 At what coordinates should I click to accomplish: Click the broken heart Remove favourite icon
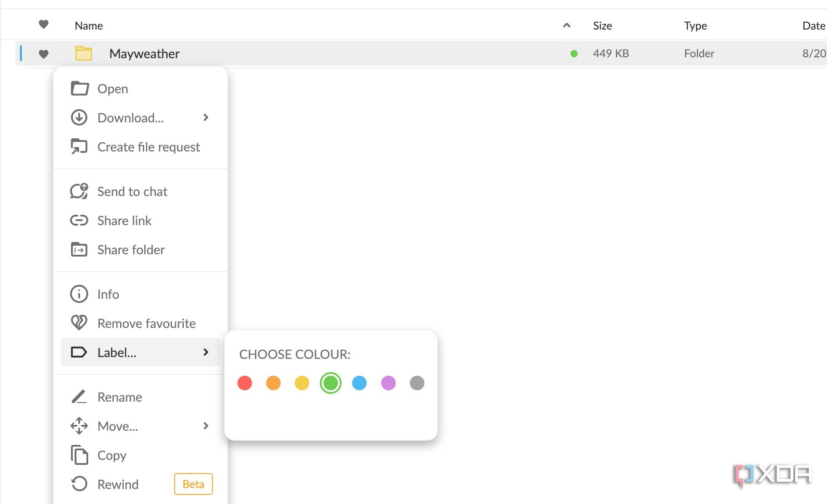point(79,323)
